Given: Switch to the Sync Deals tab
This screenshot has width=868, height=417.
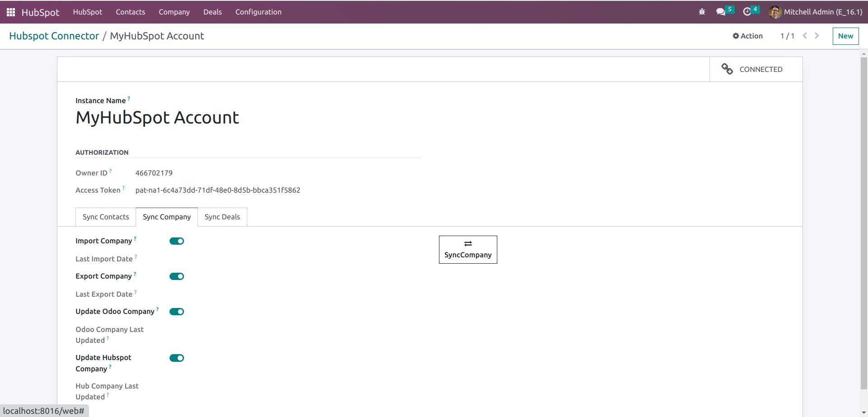Looking at the screenshot, I should click(x=222, y=217).
